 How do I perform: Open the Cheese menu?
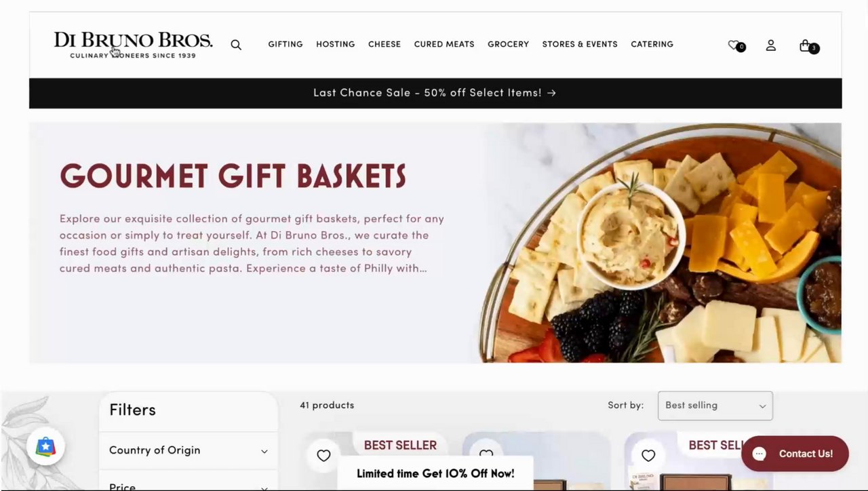click(x=384, y=44)
